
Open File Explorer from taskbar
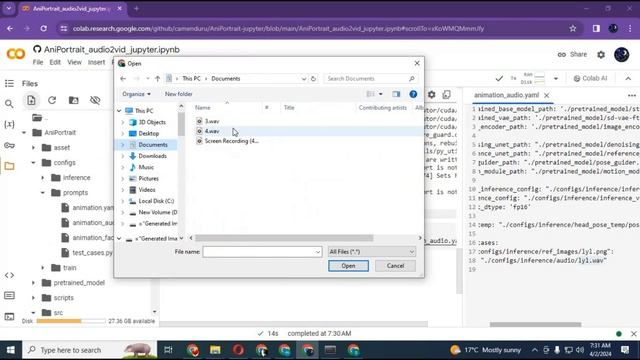tap(215, 350)
